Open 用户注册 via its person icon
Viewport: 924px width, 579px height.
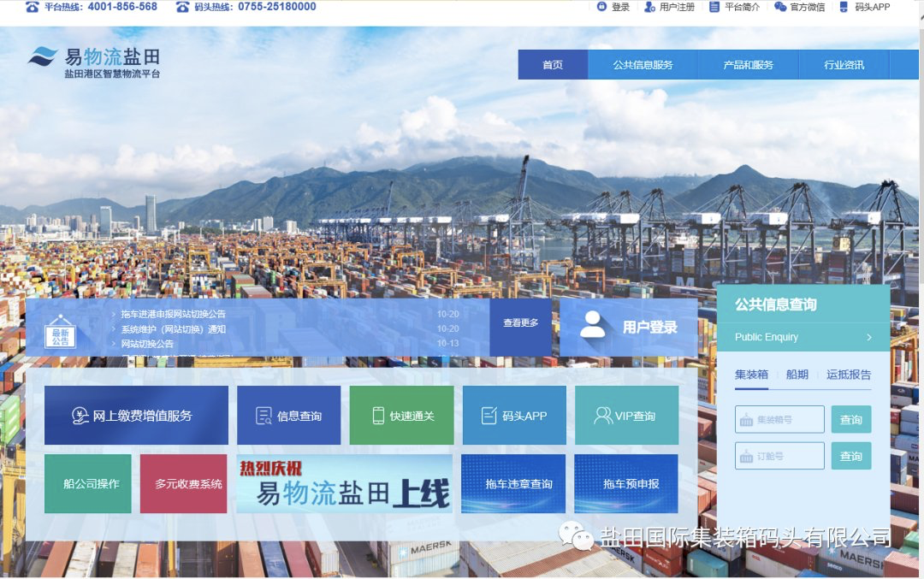click(x=649, y=7)
